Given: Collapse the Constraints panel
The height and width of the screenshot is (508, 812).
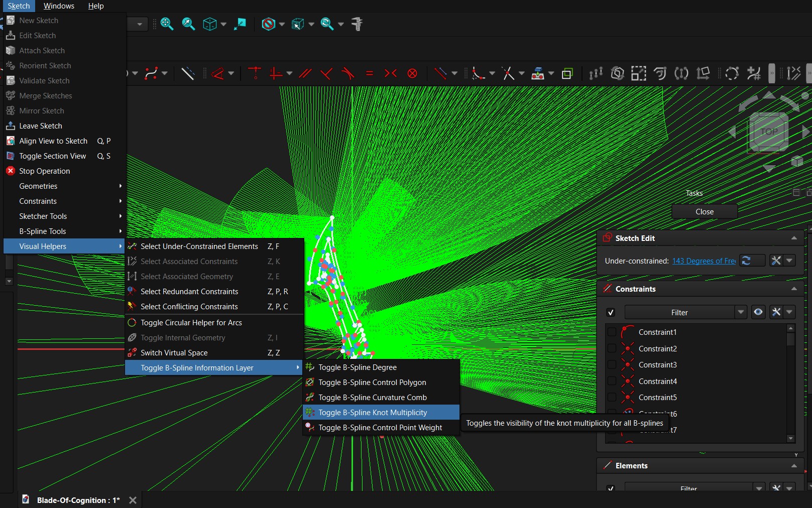Looking at the screenshot, I should click(x=794, y=289).
